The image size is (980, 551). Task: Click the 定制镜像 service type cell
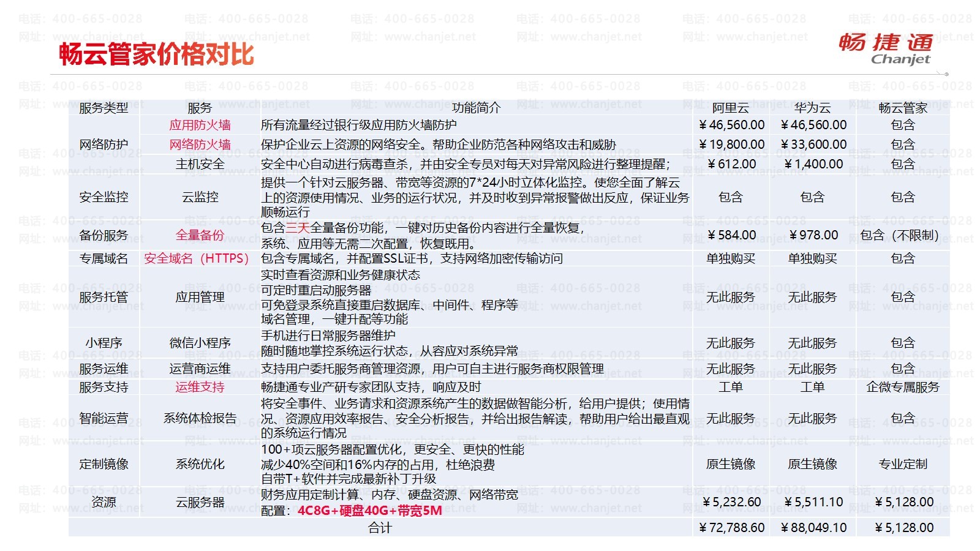pos(104,465)
